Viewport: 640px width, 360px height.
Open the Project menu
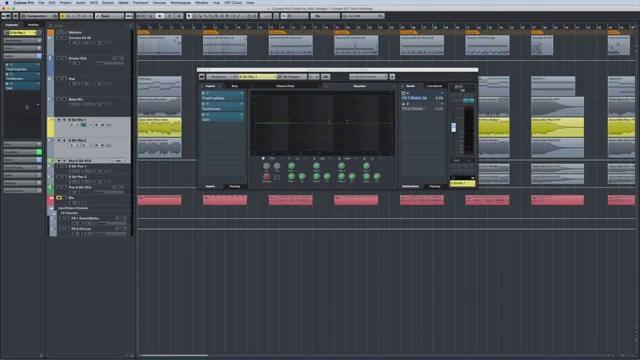(x=65, y=2)
